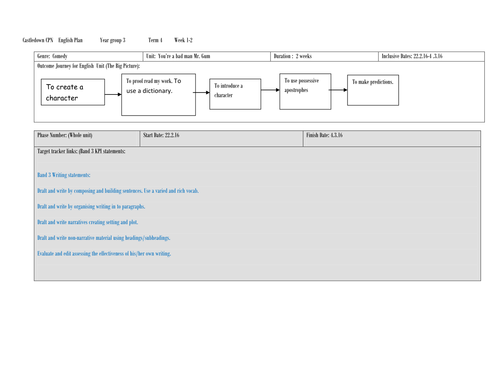The image size is (500, 386).
Task: Click the Start Date: 22.2.16 cell
Action: 221,138
